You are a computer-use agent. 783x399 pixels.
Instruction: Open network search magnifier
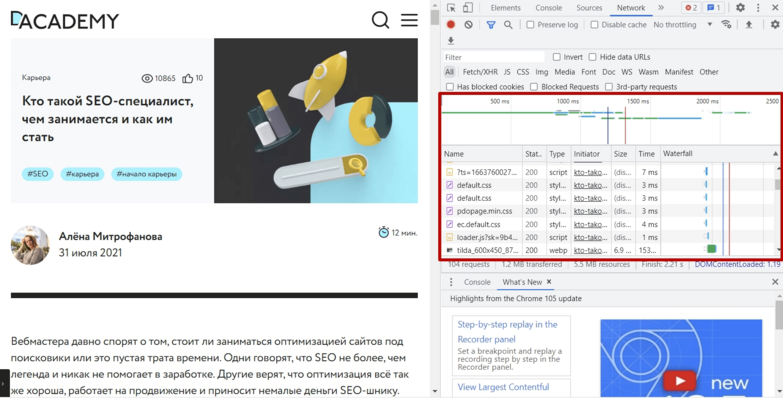[x=508, y=24]
